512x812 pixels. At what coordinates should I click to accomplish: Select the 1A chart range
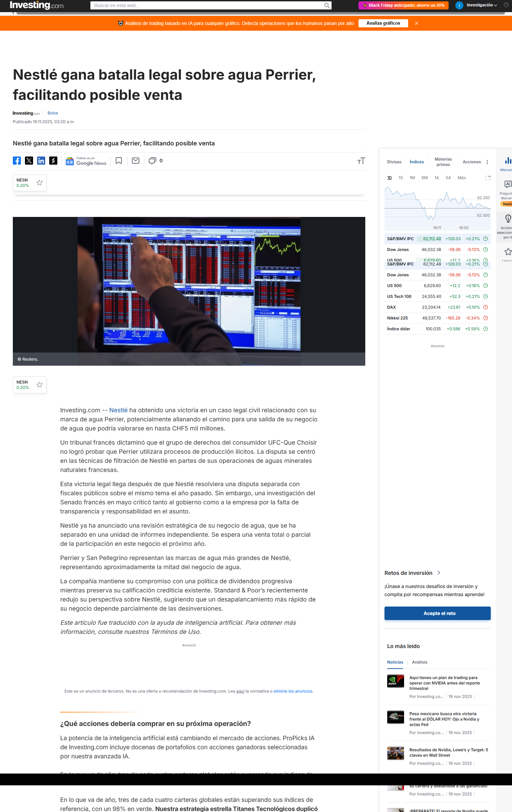(x=437, y=178)
